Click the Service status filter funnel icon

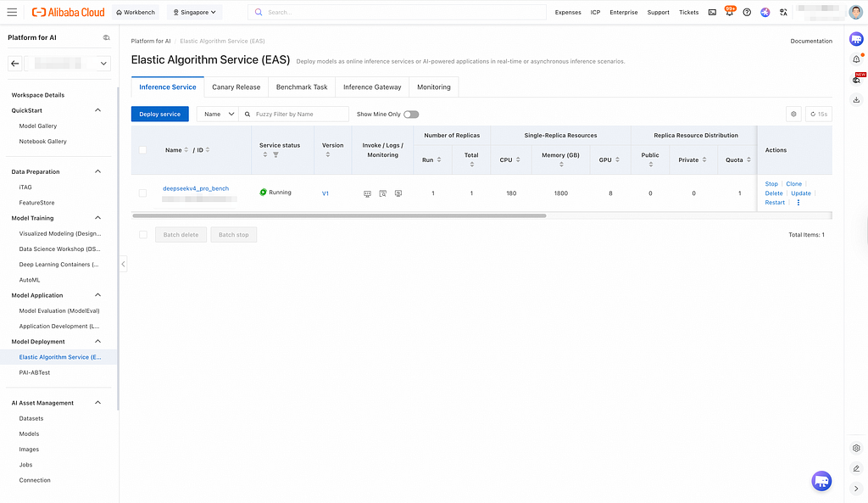click(x=275, y=154)
